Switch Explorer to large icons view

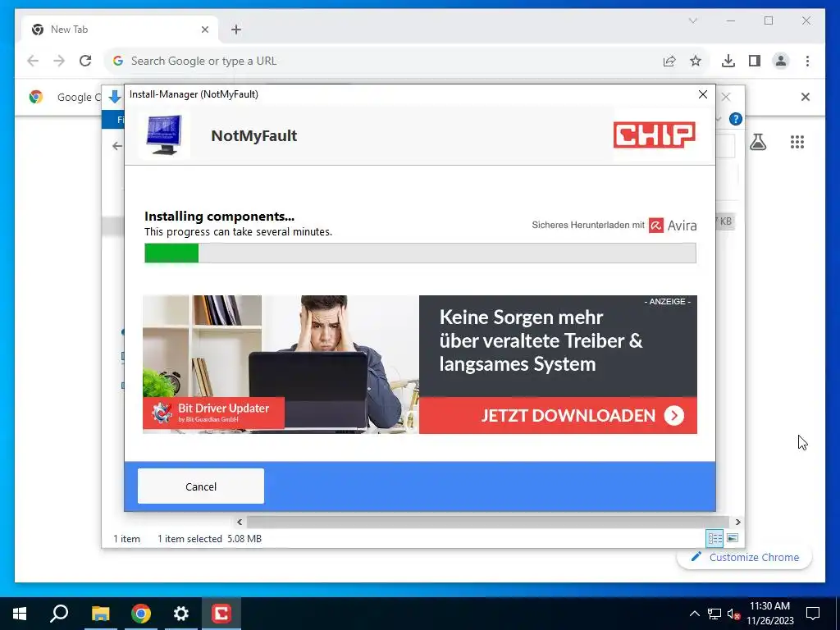pos(733,538)
